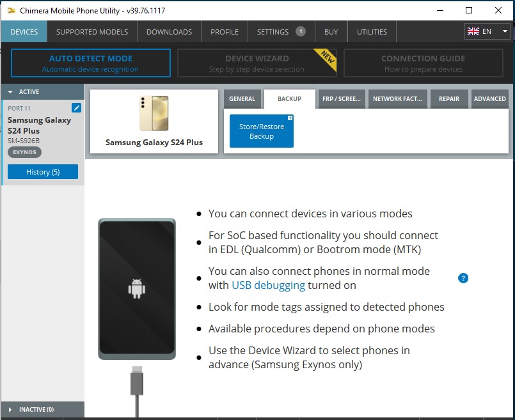Click the Chimera logo in title bar

(x=11, y=10)
